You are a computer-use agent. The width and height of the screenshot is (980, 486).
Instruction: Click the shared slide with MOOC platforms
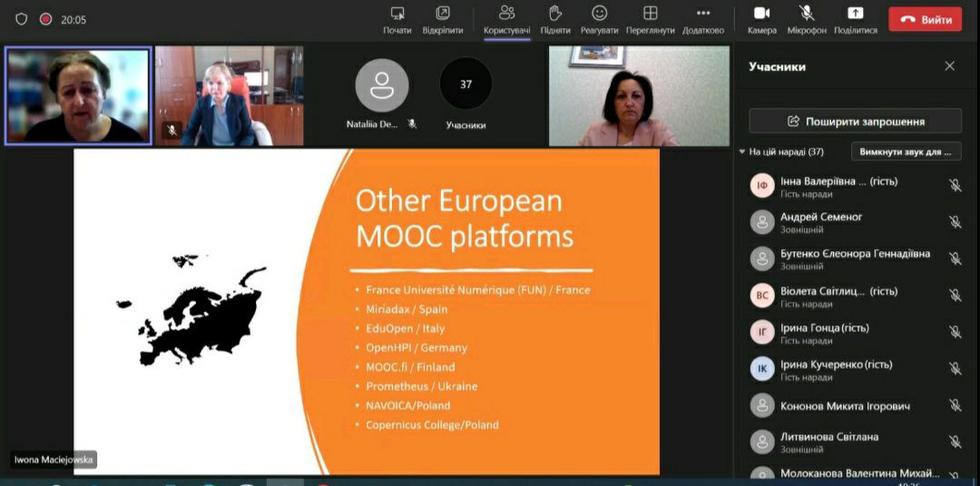(x=367, y=311)
